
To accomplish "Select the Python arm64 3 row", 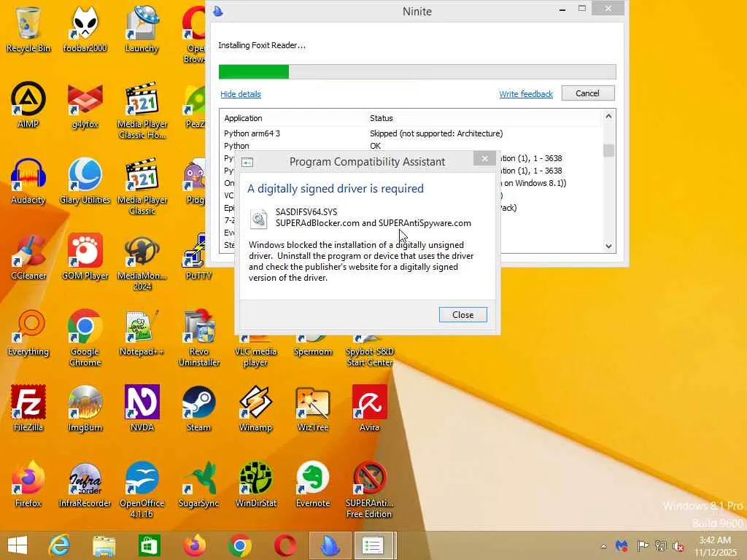I will 411,133.
